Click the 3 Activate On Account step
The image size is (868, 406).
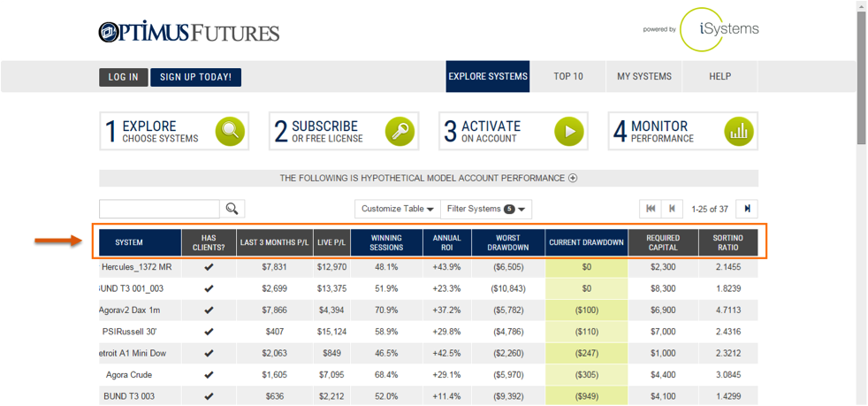pos(514,131)
